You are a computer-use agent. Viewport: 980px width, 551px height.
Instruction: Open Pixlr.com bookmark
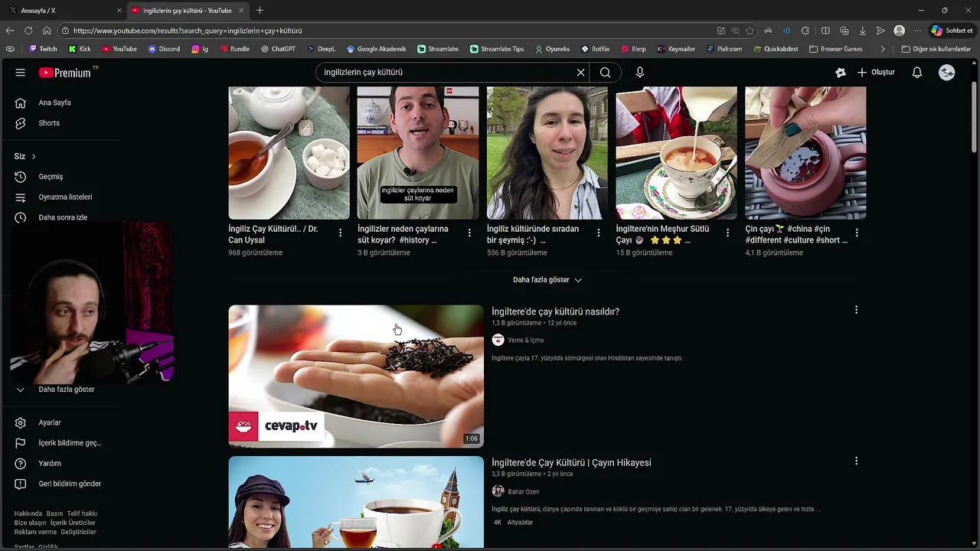click(724, 49)
